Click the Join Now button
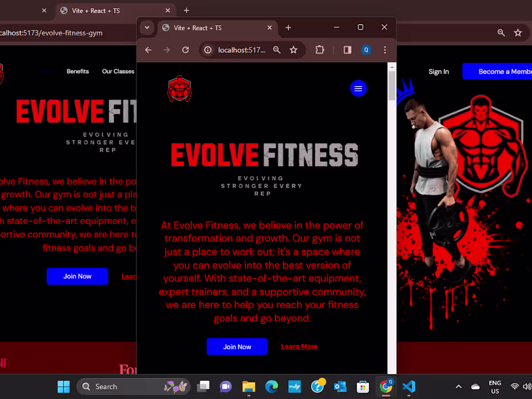 tap(237, 347)
